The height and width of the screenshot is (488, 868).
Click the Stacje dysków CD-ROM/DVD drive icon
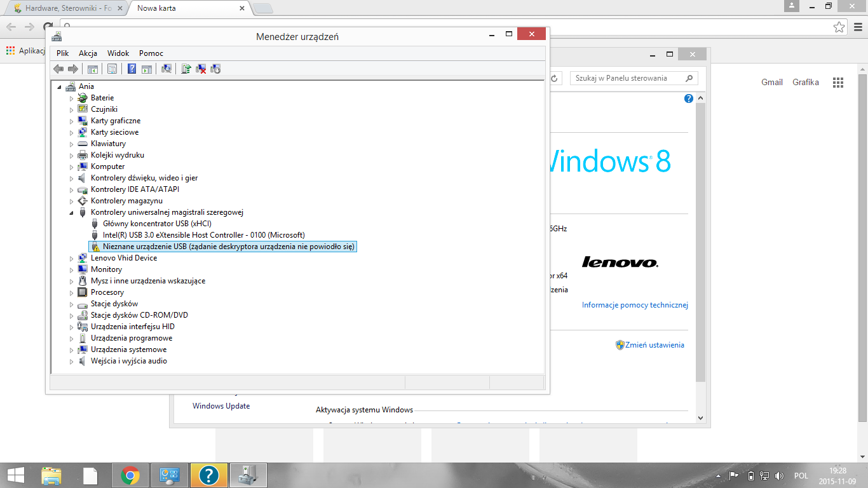(x=82, y=315)
